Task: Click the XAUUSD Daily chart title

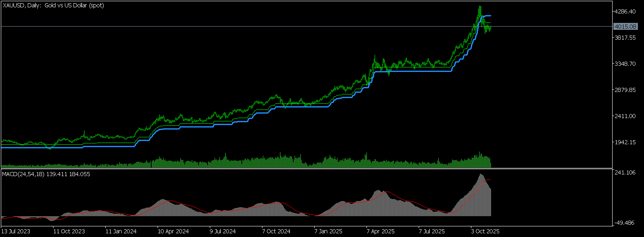Action: (x=53, y=5)
